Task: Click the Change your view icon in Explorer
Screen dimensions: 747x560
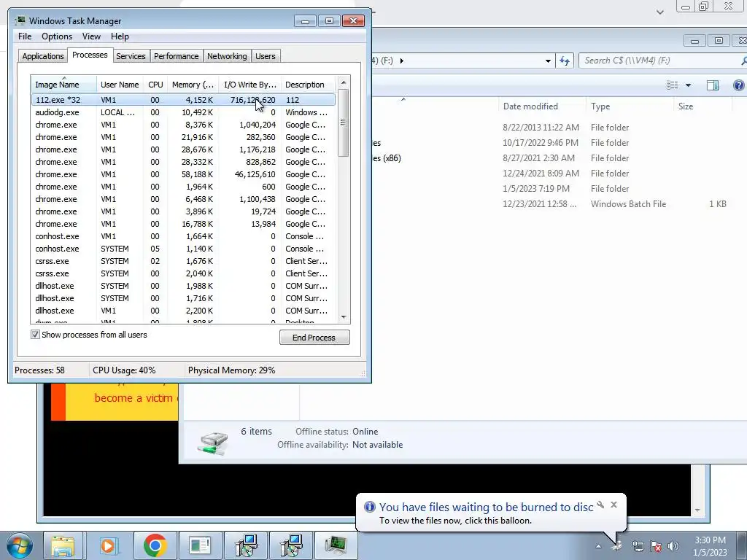Action: coord(672,85)
